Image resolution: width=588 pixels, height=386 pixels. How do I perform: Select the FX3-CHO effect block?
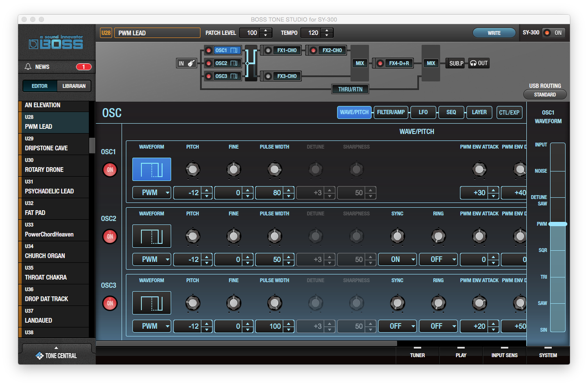287,76
